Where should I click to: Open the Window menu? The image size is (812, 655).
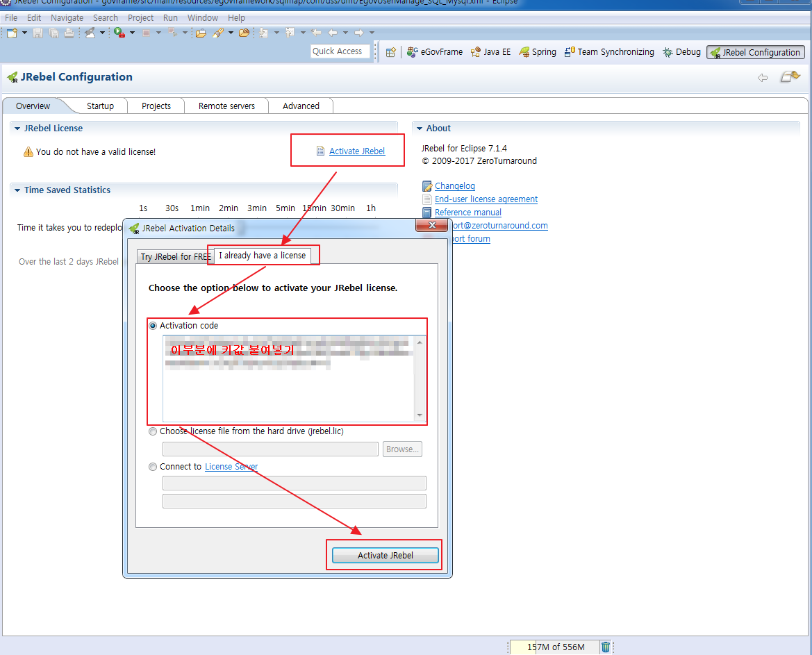point(203,17)
